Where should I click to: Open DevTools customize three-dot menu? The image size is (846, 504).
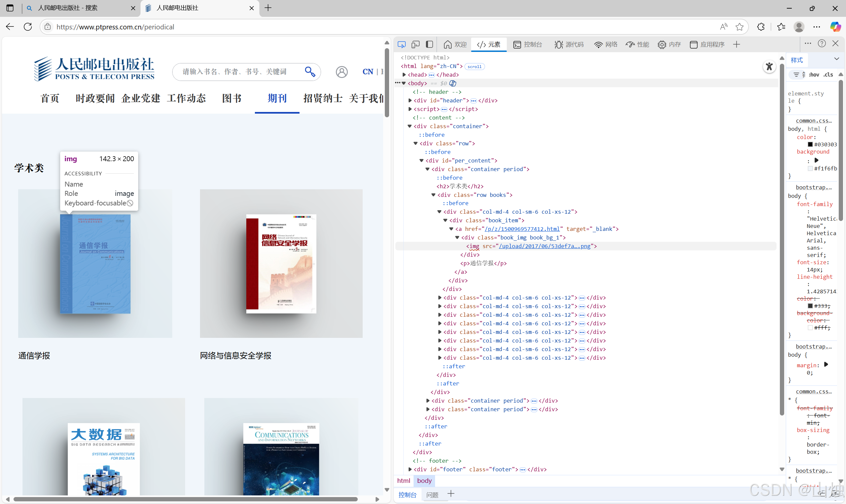tap(808, 44)
